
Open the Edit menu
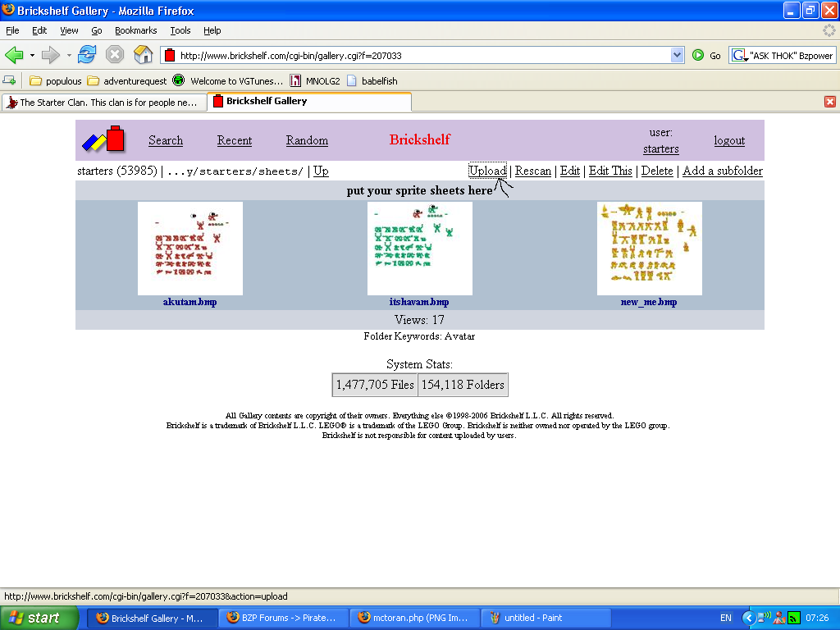click(x=39, y=30)
